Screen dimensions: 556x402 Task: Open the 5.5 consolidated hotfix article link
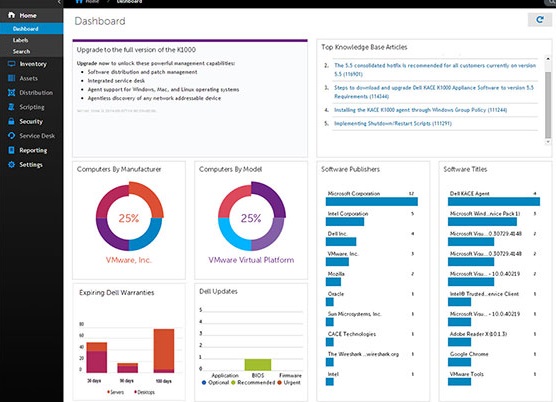click(435, 69)
